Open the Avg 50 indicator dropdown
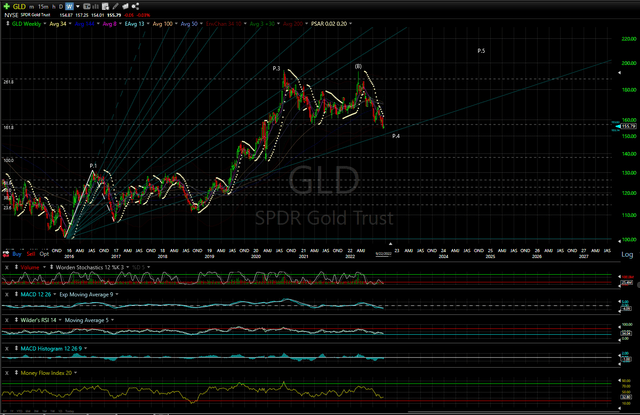 coord(201,24)
